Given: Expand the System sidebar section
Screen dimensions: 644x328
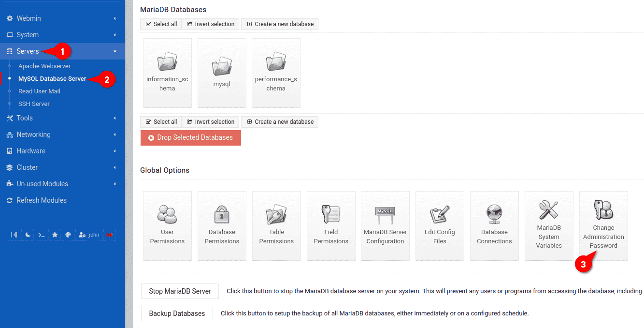Looking at the screenshot, I should (62, 35).
